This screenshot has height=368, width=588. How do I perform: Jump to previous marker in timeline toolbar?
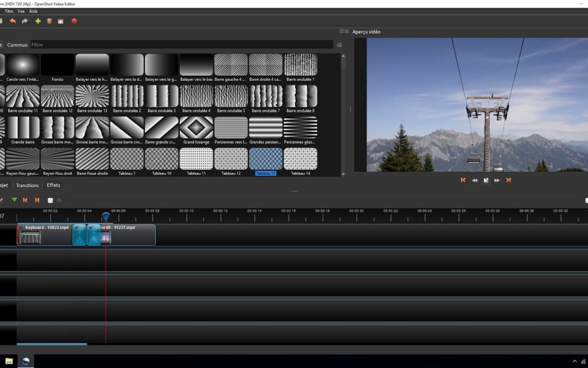25,200
